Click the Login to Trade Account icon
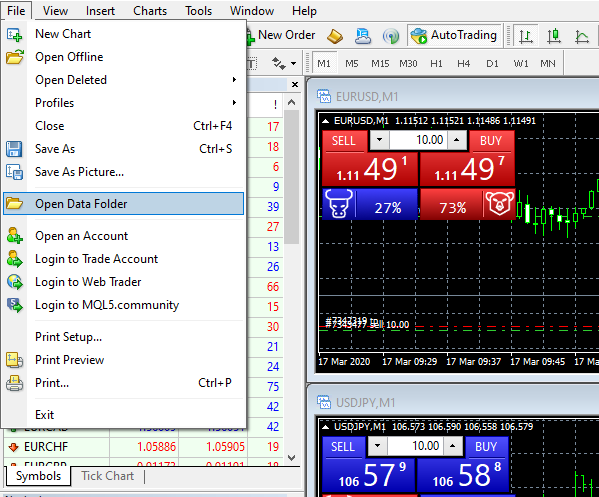Screen dimensions: 599x497 [x=15, y=259]
